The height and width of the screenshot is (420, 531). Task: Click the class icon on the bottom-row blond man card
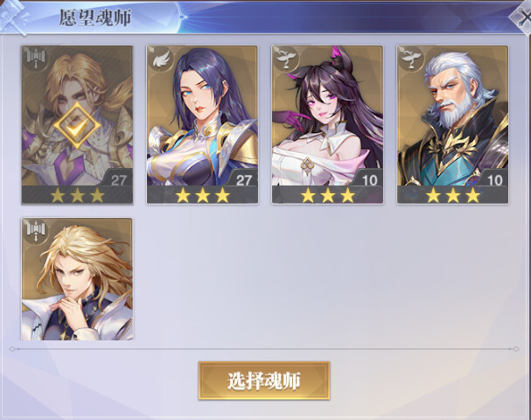tap(36, 232)
